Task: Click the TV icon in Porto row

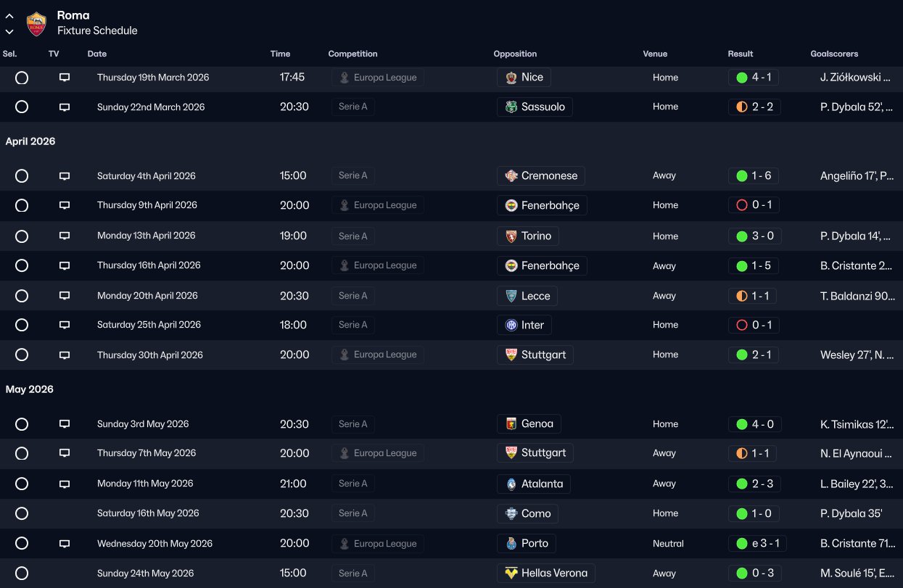Action: [x=65, y=544]
